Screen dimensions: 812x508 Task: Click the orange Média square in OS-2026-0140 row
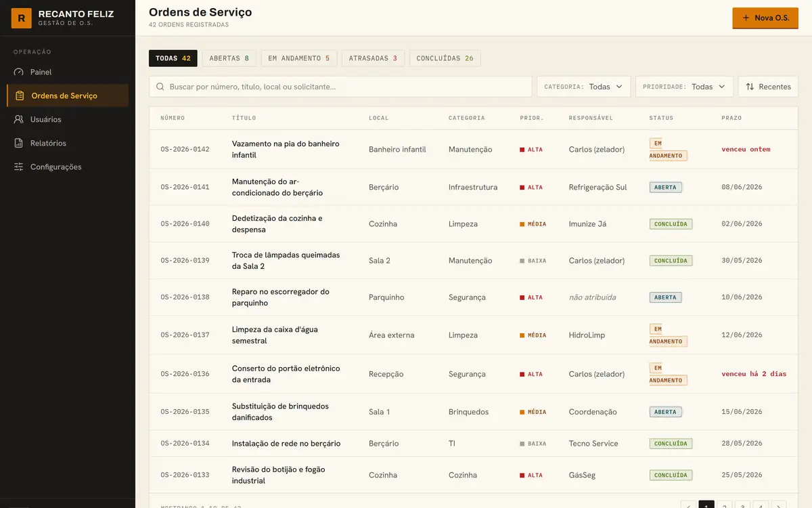pos(522,224)
